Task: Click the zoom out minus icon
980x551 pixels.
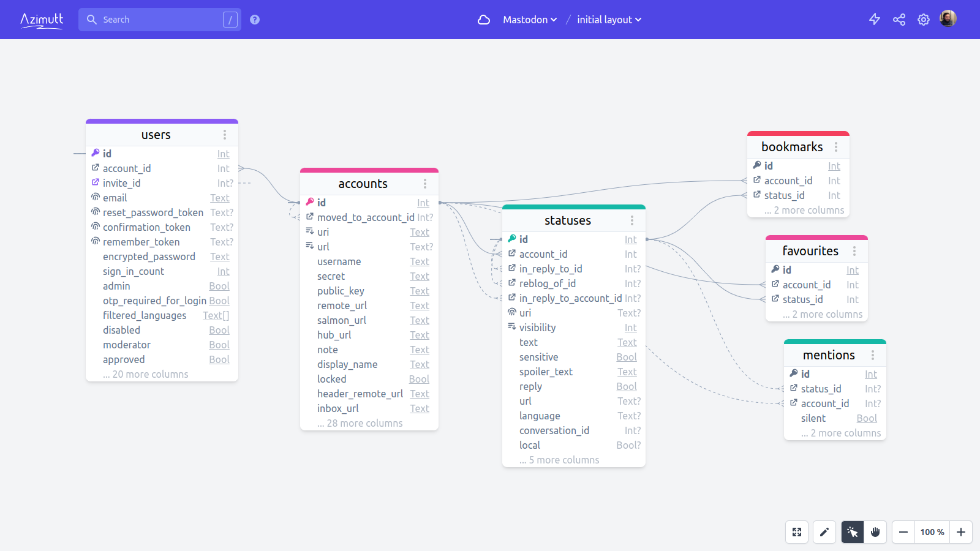Action: click(x=903, y=532)
